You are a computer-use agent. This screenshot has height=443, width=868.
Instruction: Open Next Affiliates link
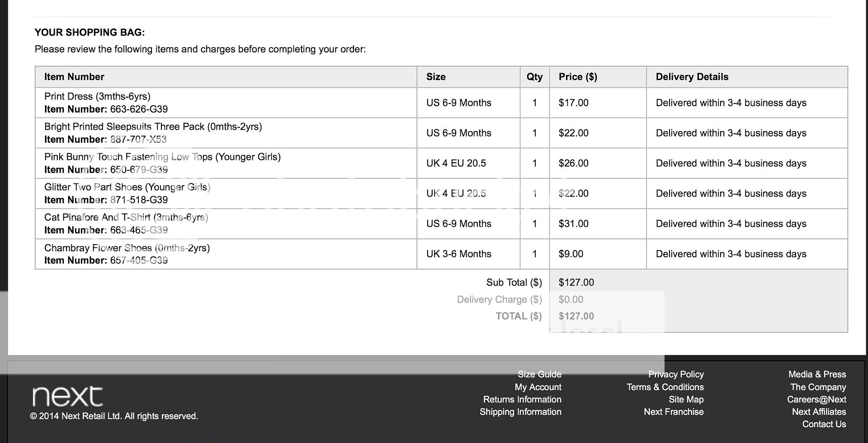click(x=819, y=412)
